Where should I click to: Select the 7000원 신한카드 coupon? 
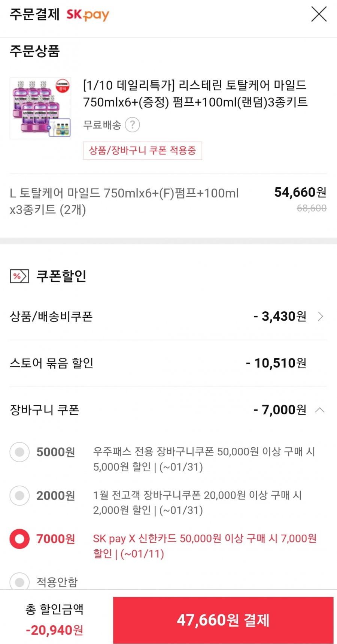[x=19, y=539]
